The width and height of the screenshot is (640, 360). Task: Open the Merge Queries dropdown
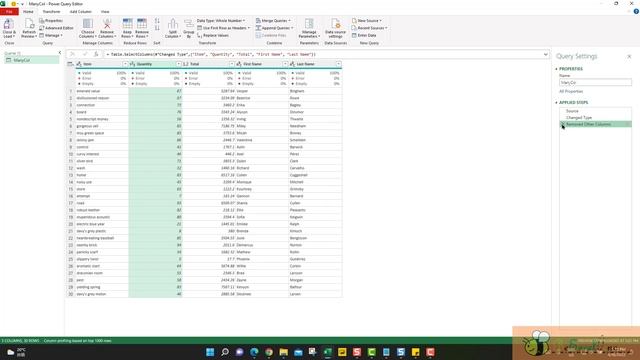[x=273, y=20]
